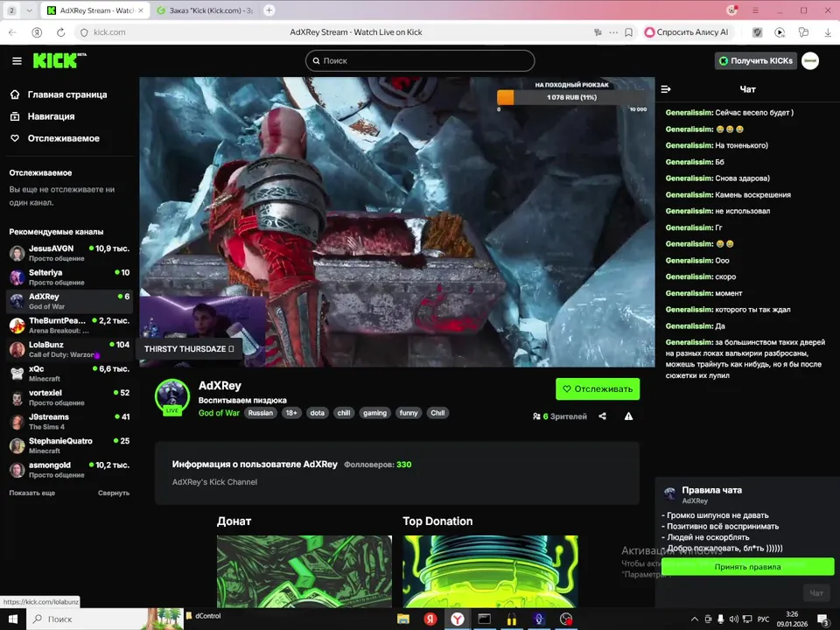Open Windows Start menu
This screenshot has width=840, height=630.
tap(13, 619)
